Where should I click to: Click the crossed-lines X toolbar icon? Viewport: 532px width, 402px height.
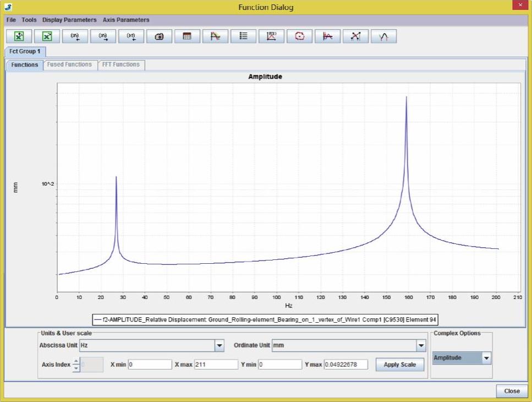click(x=355, y=36)
